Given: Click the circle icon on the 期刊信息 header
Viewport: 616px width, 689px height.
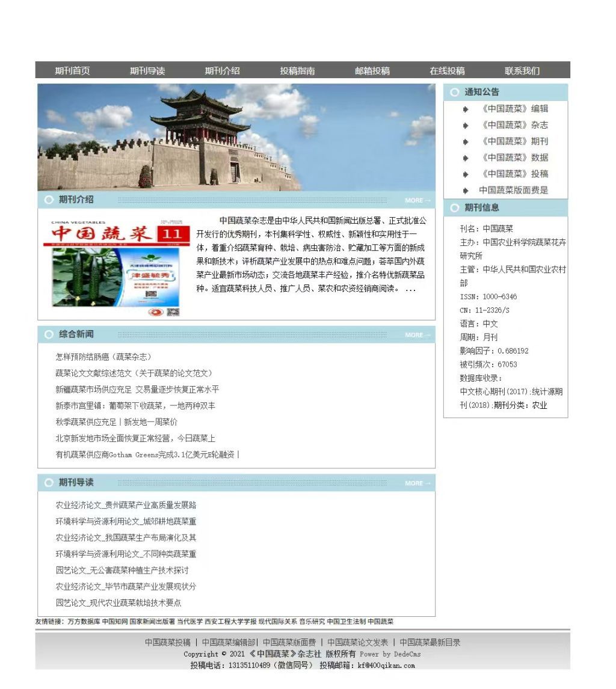Looking at the screenshot, I should tap(455, 209).
